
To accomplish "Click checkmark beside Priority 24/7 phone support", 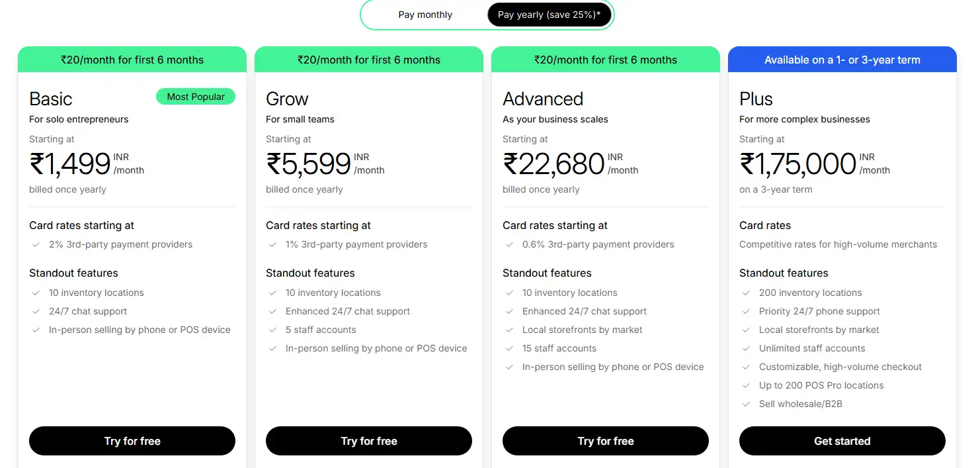I will (x=747, y=311).
